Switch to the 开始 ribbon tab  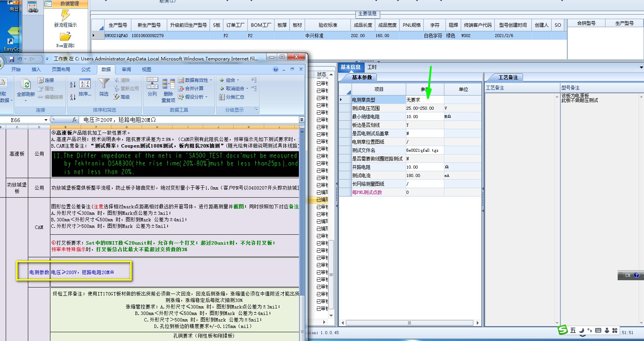coord(16,69)
